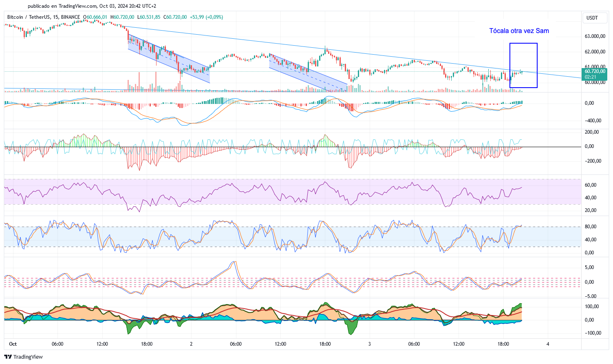Click the 02:21 candle countdown timer
This screenshot has width=613, height=364.
click(x=591, y=77)
